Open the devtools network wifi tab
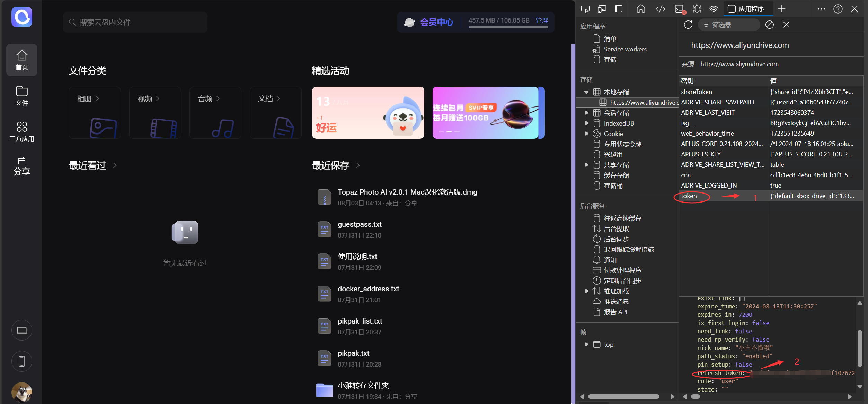 pyautogui.click(x=714, y=9)
